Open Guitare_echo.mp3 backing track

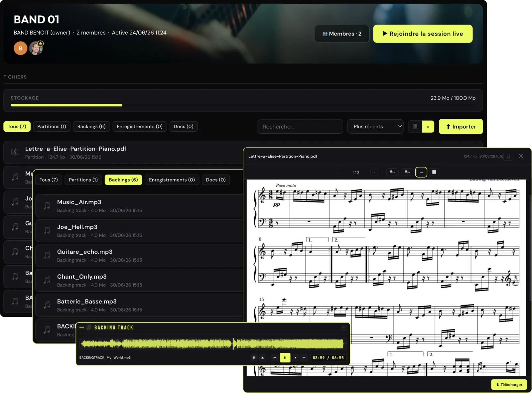pos(139,256)
